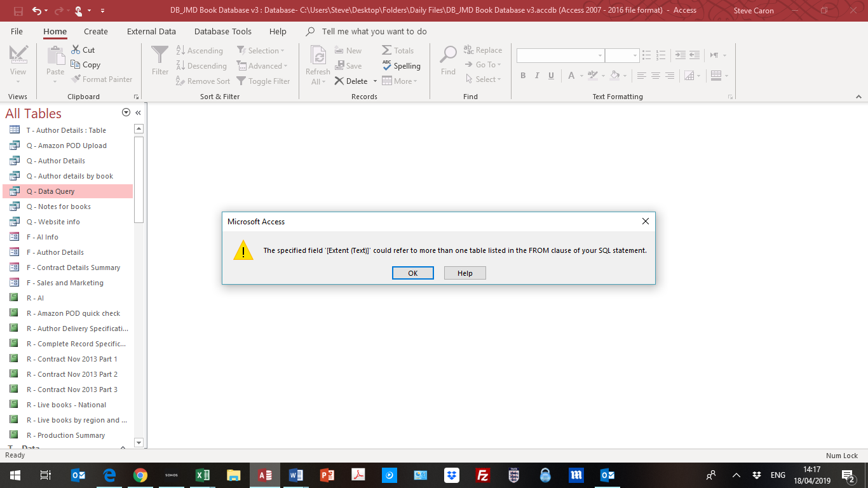
Task: Click the gridlines icon
Action: click(x=689, y=76)
